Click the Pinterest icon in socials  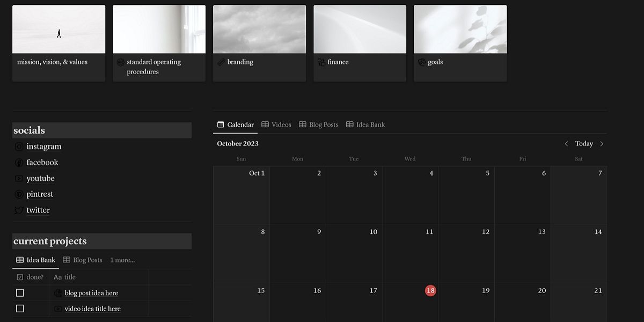point(19,194)
